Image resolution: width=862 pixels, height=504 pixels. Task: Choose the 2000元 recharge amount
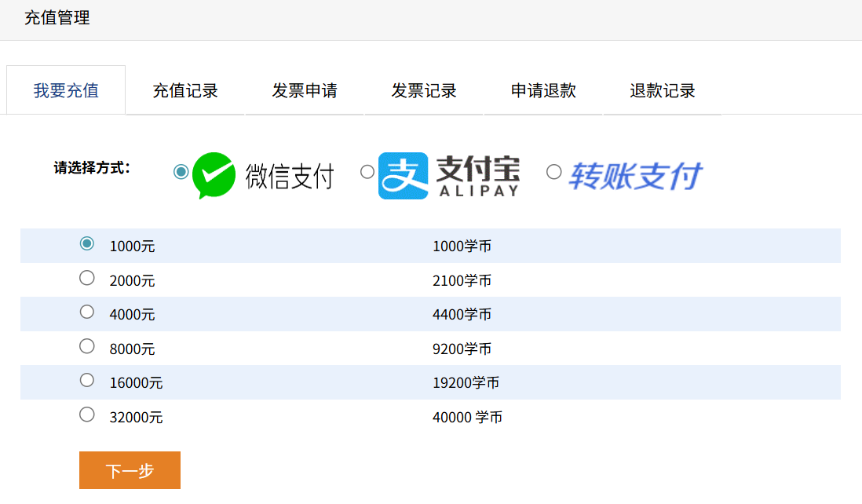tap(87, 278)
